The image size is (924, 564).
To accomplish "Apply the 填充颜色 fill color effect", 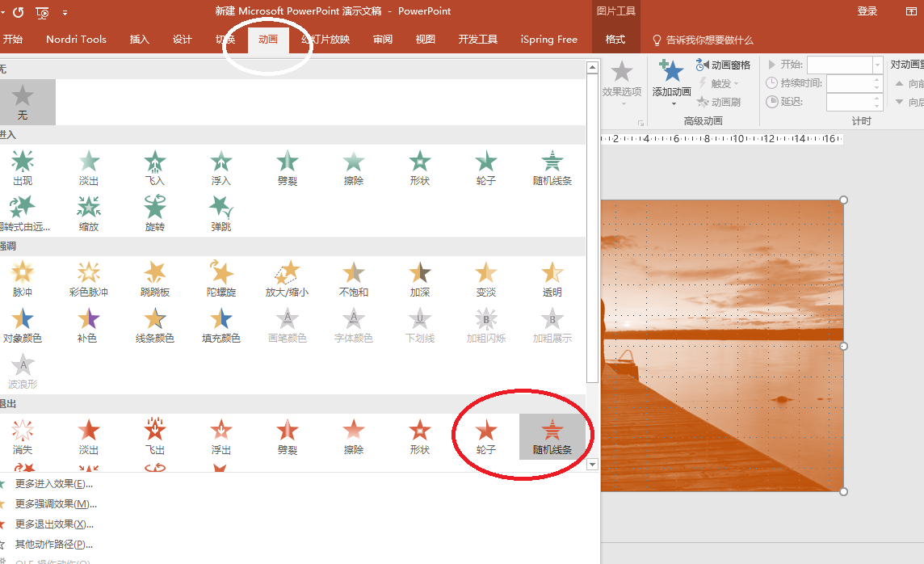I will (x=221, y=326).
